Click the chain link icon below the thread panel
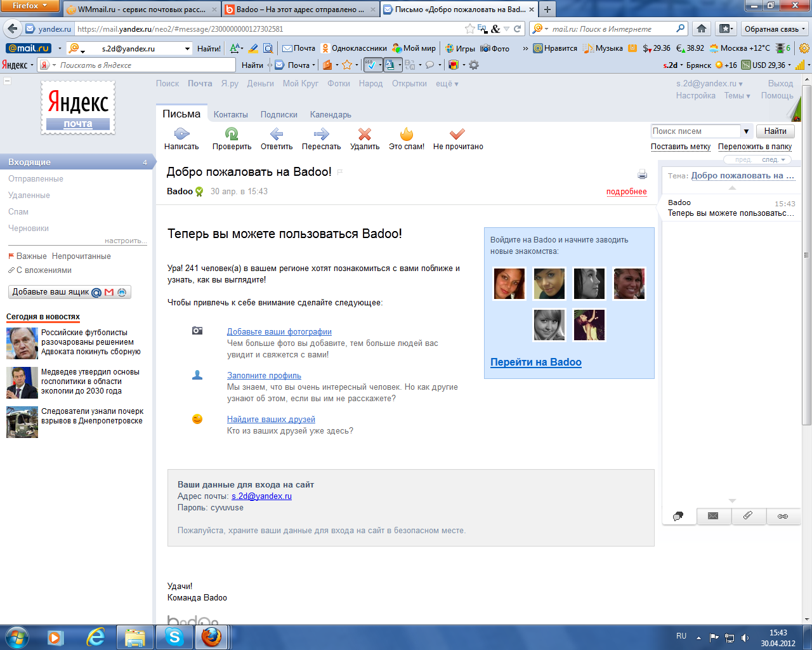Image resolution: width=812 pixels, height=650 pixels. [x=783, y=516]
